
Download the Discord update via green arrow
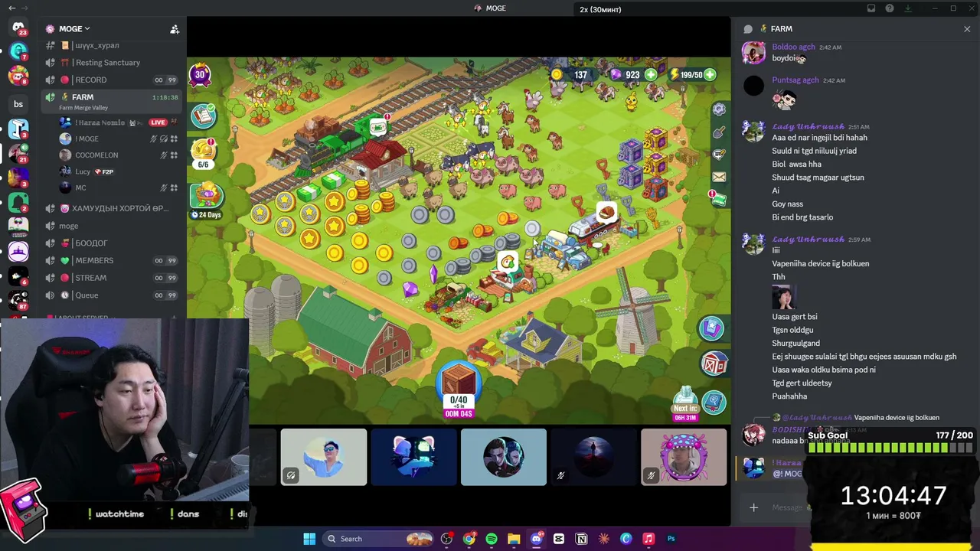click(908, 8)
